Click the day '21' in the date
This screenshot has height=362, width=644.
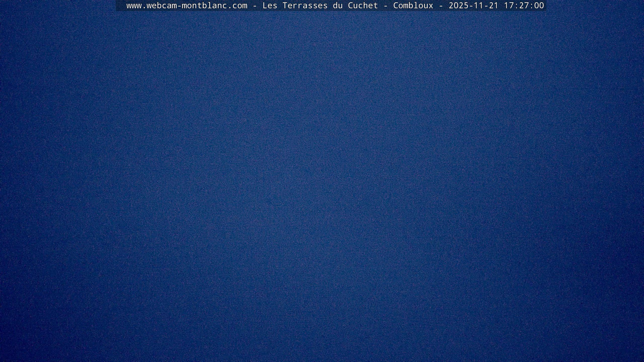tap(494, 6)
